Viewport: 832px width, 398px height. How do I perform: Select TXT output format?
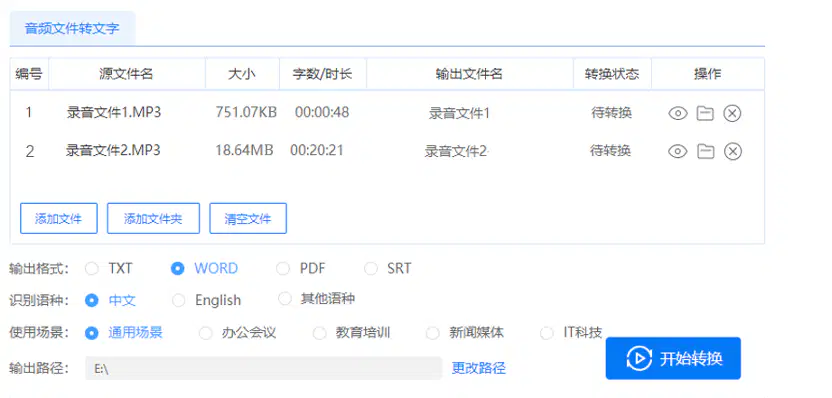92,269
